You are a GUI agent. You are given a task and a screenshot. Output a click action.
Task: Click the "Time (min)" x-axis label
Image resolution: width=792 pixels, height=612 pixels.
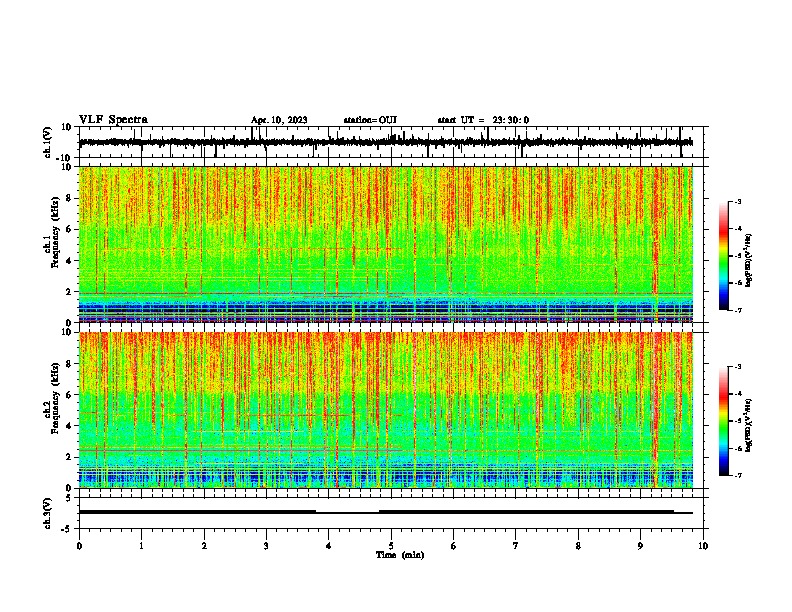point(400,555)
